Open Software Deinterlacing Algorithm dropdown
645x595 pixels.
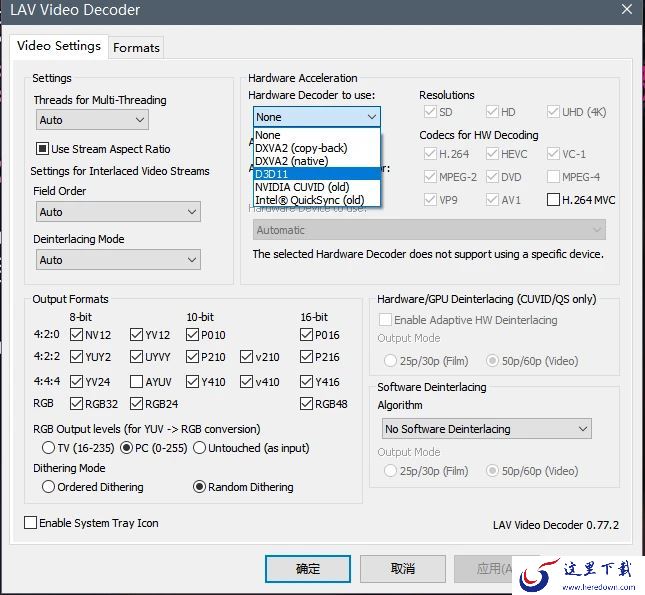(487, 429)
